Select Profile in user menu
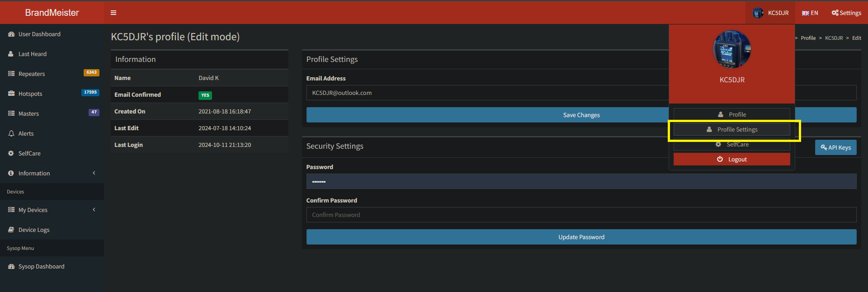The image size is (868, 292). pos(732,115)
